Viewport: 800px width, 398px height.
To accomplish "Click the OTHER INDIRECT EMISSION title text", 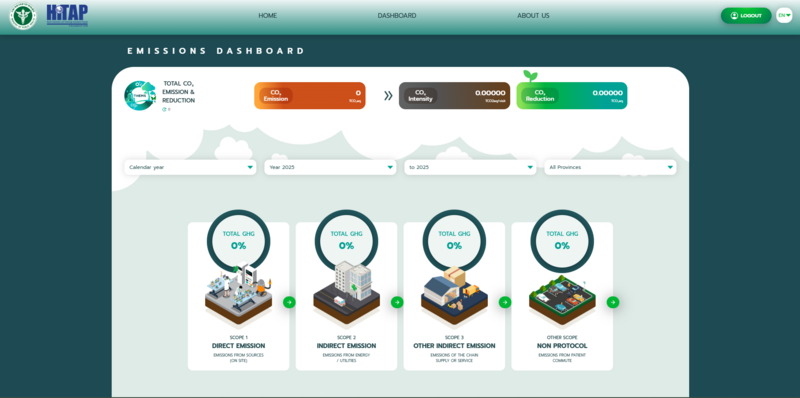I will point(454,346).
